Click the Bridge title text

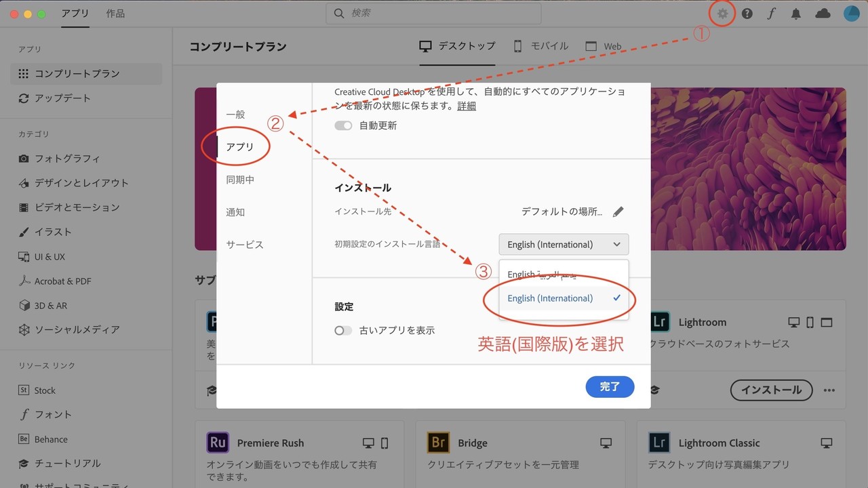(473, 443)
